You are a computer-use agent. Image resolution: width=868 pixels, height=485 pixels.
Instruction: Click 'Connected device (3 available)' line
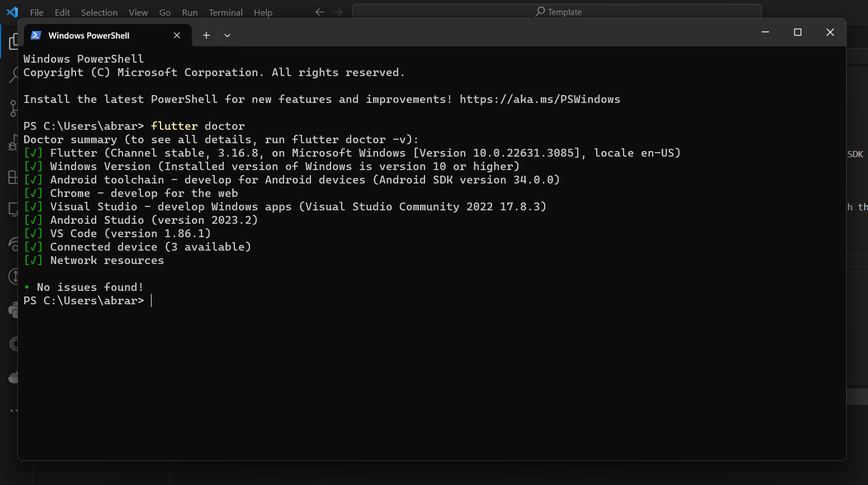click(x=137, y=247)
